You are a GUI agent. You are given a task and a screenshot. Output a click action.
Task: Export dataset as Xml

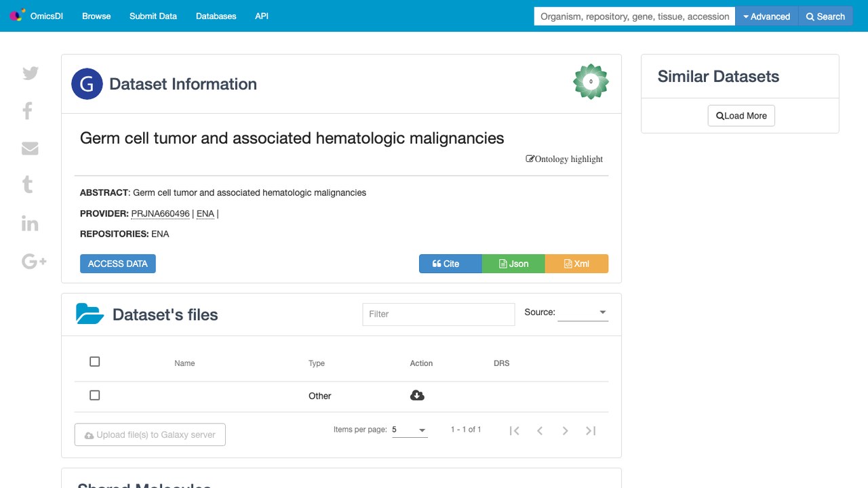[x=576, y=264]
